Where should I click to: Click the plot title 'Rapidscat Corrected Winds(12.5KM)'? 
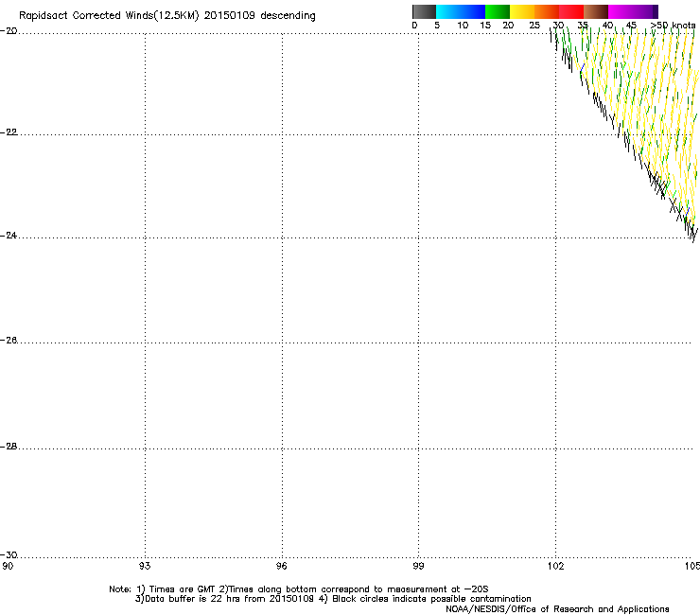coord(109,16)
